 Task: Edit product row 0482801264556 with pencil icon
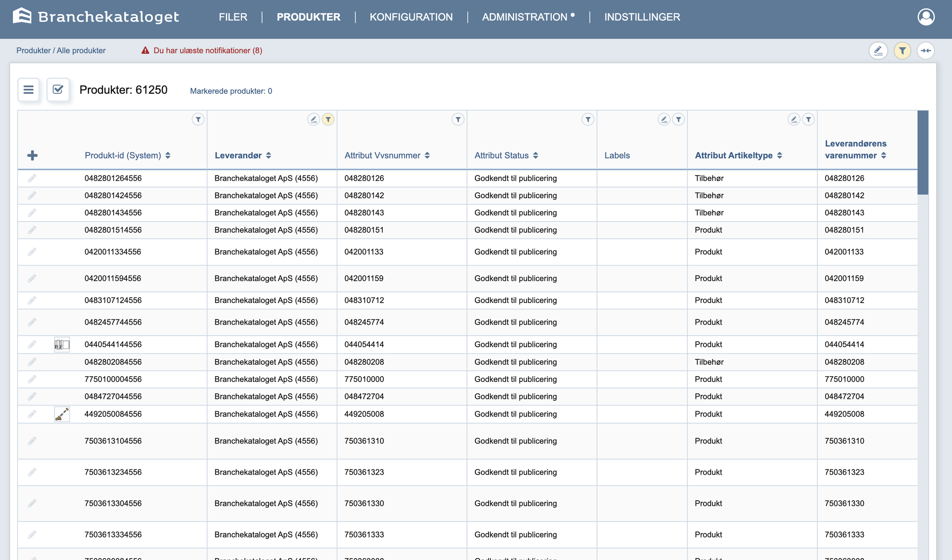tap(32, 178)
